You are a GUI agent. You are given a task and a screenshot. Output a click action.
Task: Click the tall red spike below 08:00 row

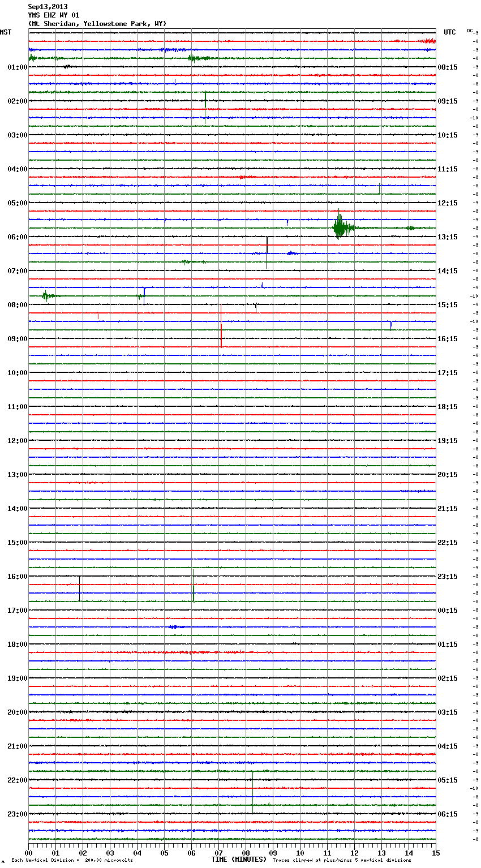[x=221, y=326]
